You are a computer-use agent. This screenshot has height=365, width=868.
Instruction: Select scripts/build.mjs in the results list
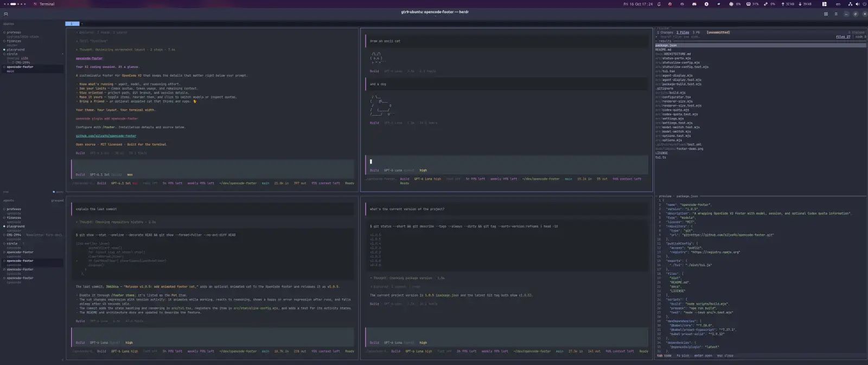[671, 93]
